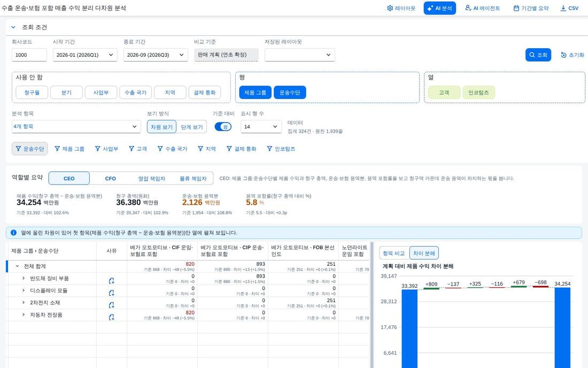Screen dimensions: 588x368
Task: Expand the 디스플레이 모듈 row
Action: 23,290
